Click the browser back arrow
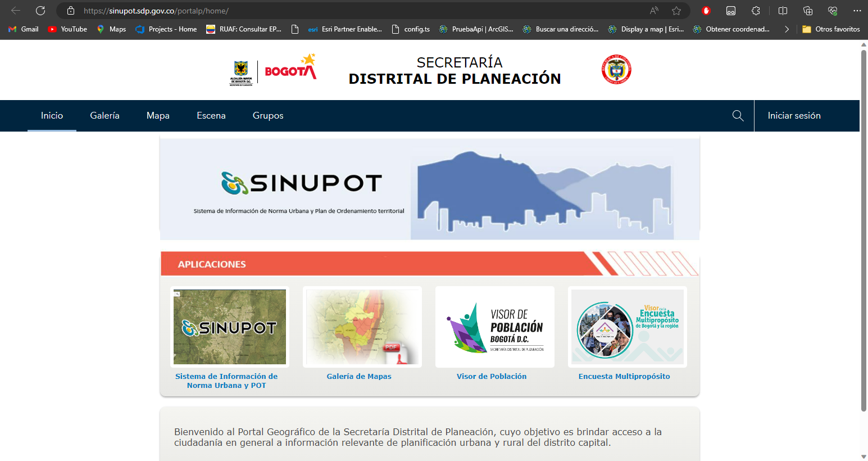This screenshot has height=461, width=868. click(16, 11)
